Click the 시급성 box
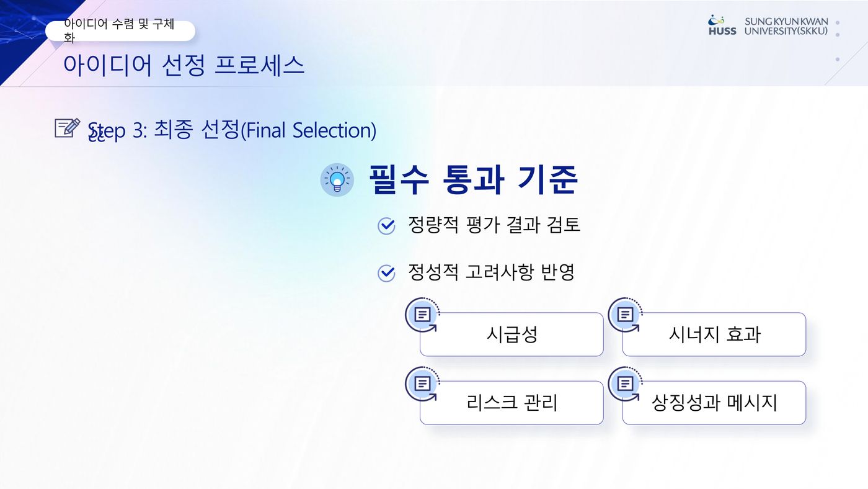 point(511,335)
